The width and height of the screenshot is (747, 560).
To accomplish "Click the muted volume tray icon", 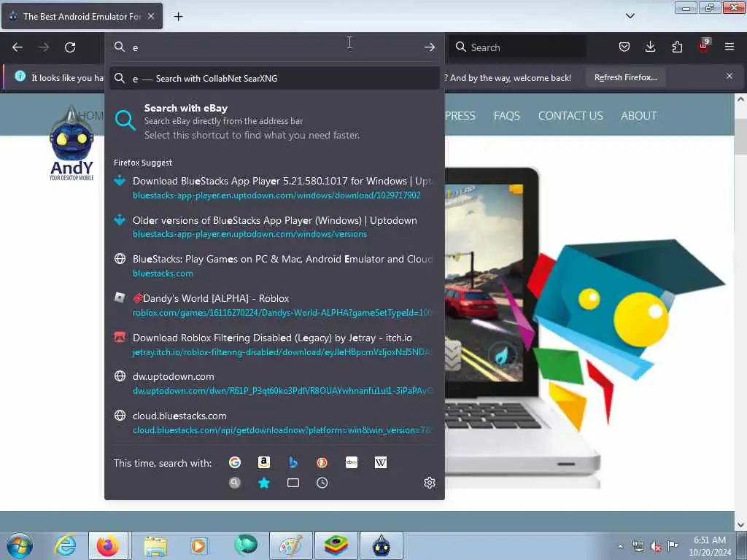I will pyautogui.click(x=656, y=547).
